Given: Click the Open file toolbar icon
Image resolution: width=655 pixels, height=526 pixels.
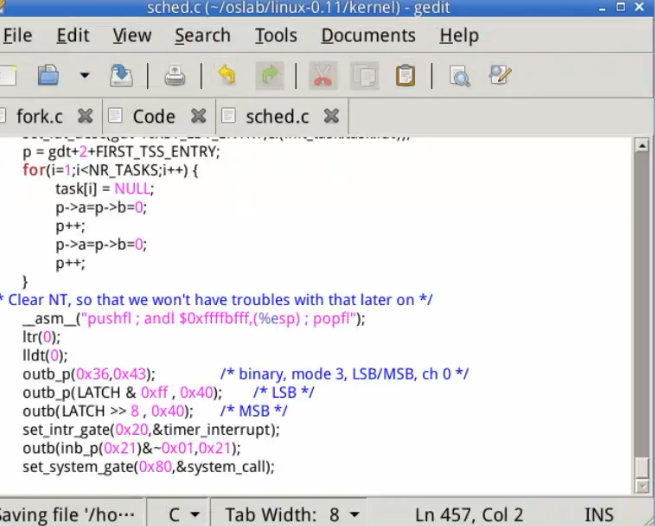Looking at the screenshot, I should click(x=48, y=76).
